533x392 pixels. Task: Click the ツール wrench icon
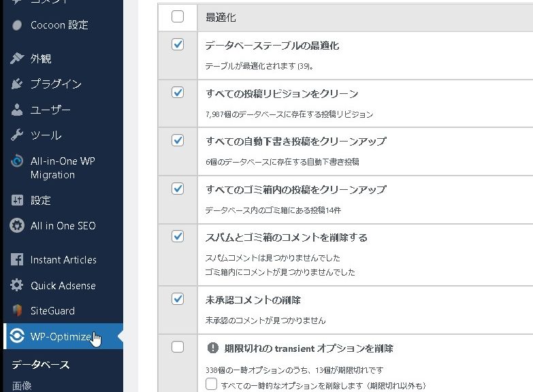[17, 135]
